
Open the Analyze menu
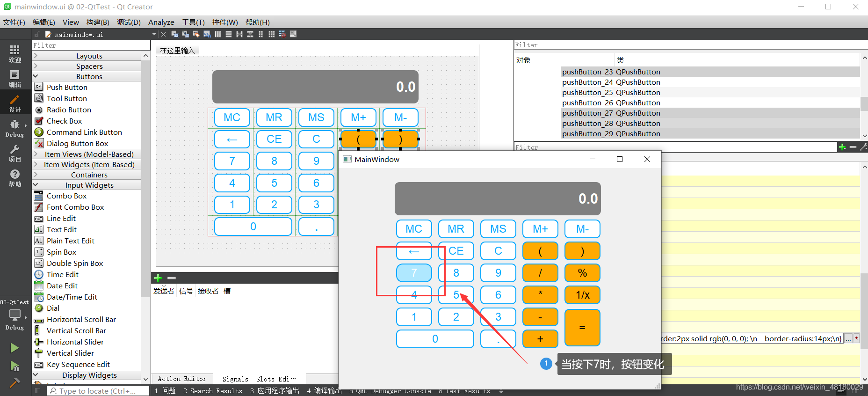click(x=161, y=22)
